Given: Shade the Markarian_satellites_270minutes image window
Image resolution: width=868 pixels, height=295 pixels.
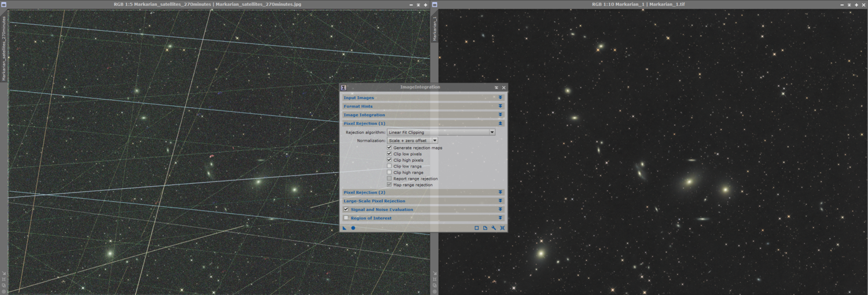Looking at the screenshot, I should coord(418,5).
